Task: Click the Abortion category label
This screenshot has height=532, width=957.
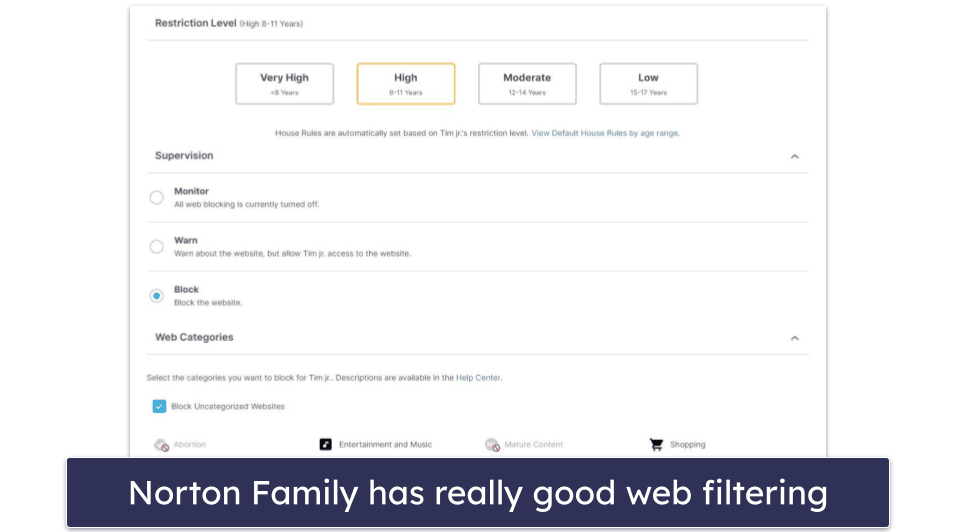Action: click(190, 445)
